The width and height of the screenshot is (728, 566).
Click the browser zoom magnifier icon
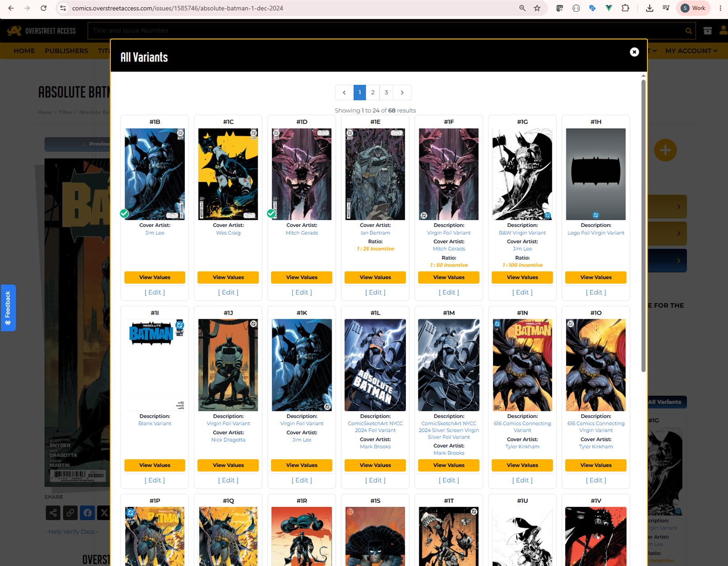[522, 8]
